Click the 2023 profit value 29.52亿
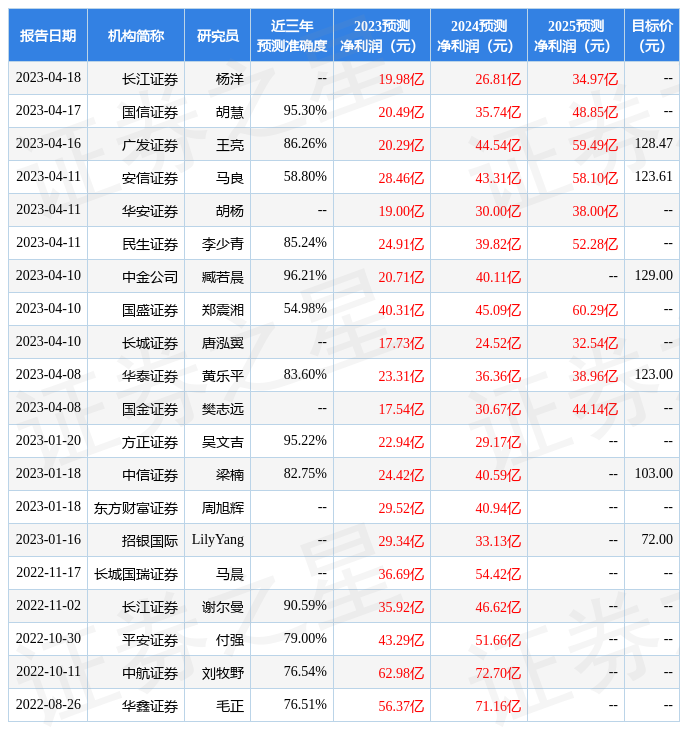Screen dimensions: 680x730 point(401,508)
